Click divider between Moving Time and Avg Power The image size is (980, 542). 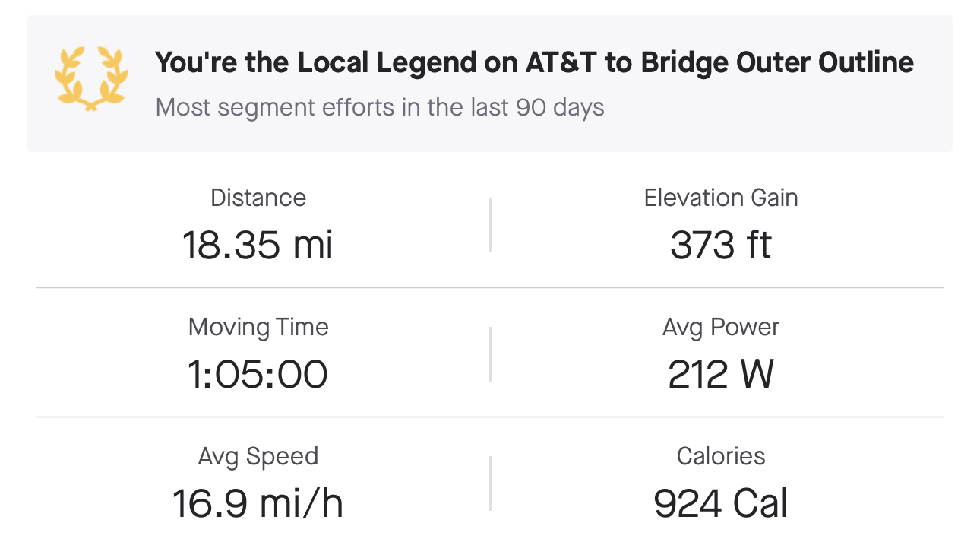point(490,353)
